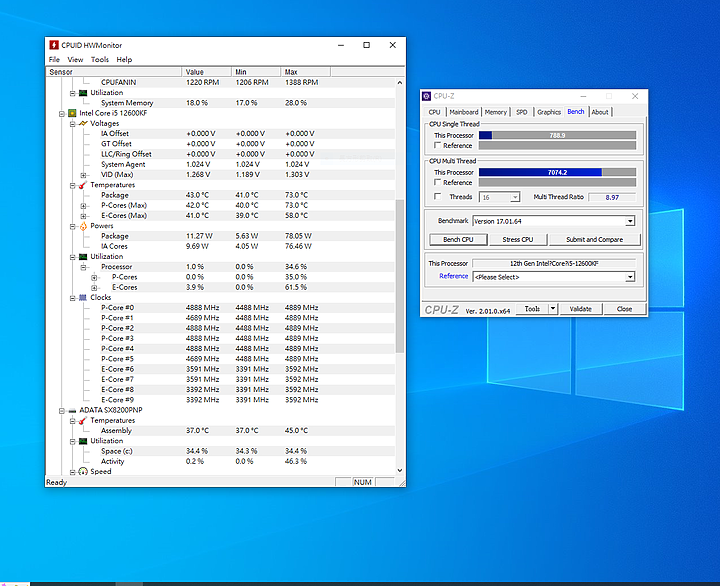720x586 pixels.
Task: Collapse the CPU Voltages node
Action: click(x=73, y=124)
